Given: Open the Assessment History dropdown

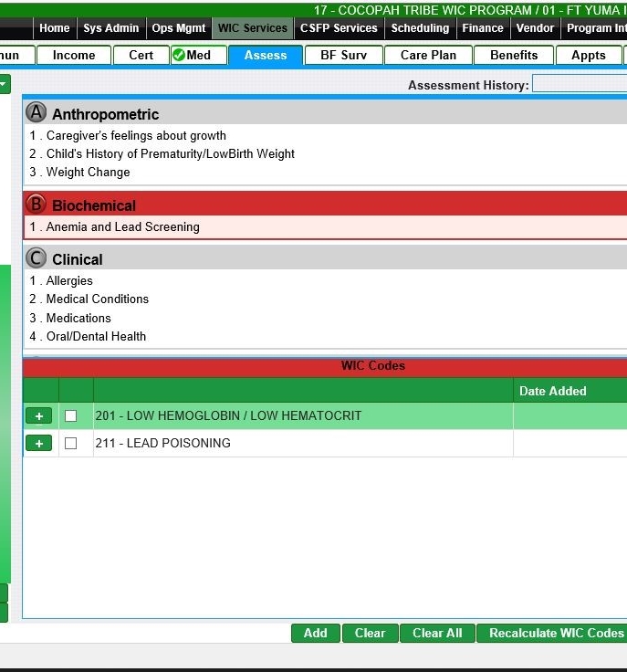Looking at the screenshot, I should (x=579, y=85).
